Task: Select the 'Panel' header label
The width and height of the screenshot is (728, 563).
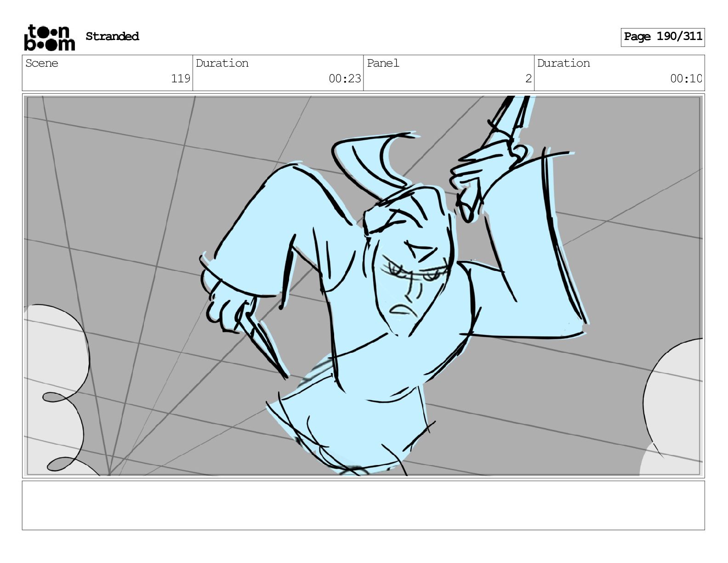Action: (383, 63)
